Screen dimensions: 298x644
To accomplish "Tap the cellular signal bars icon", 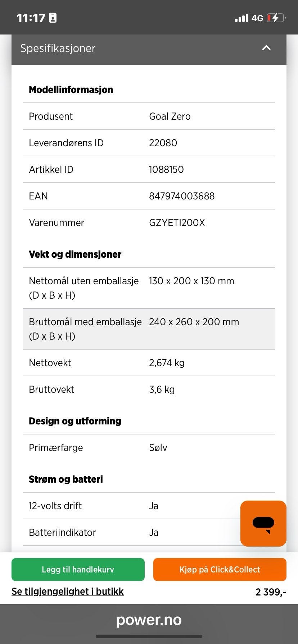I will 241,18.
